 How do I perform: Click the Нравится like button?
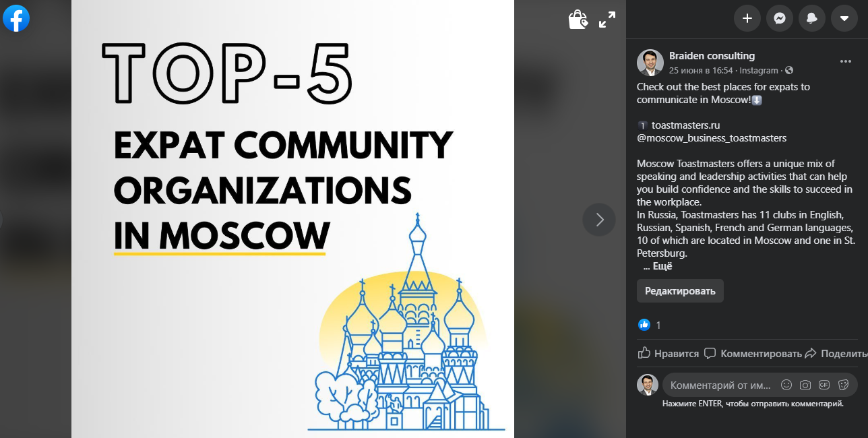(x=668, y=353)
